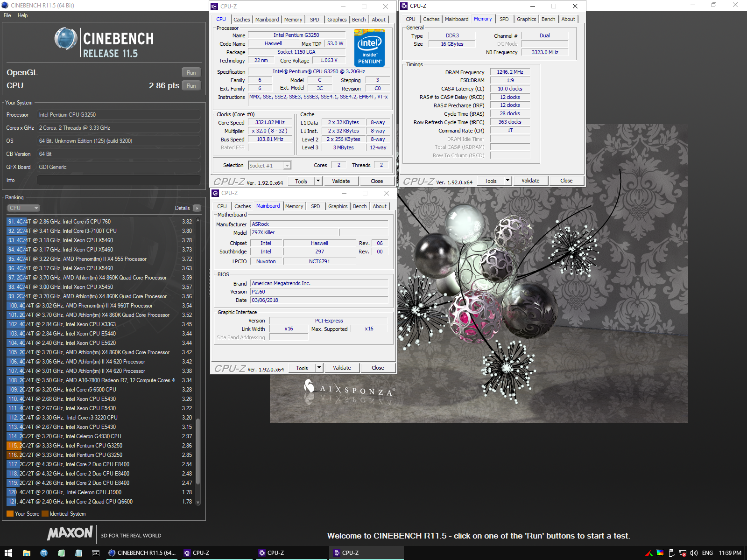This screenshot has height=560, width=747.
Task: Click the ranking scrollbar down arrow
Action: pyautogui.click(x=198, y=503)
